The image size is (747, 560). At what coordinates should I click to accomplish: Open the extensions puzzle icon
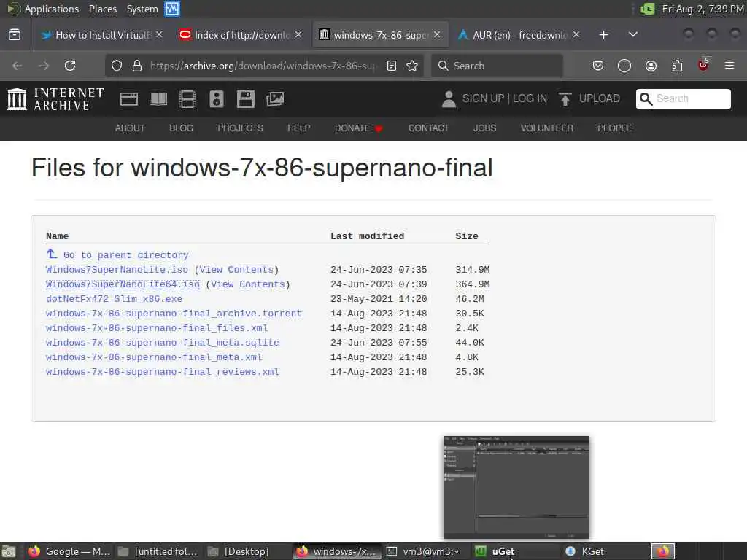[677, 66]
